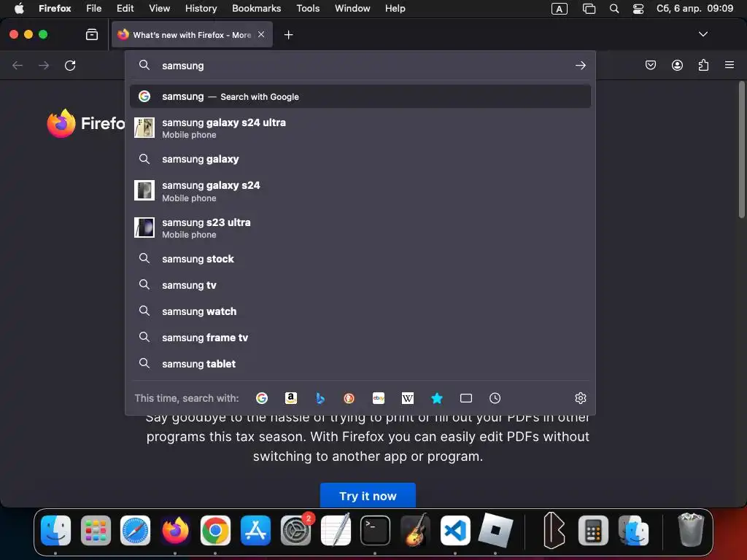
Task: Open search settings gear icon
Action: point(580,398)
